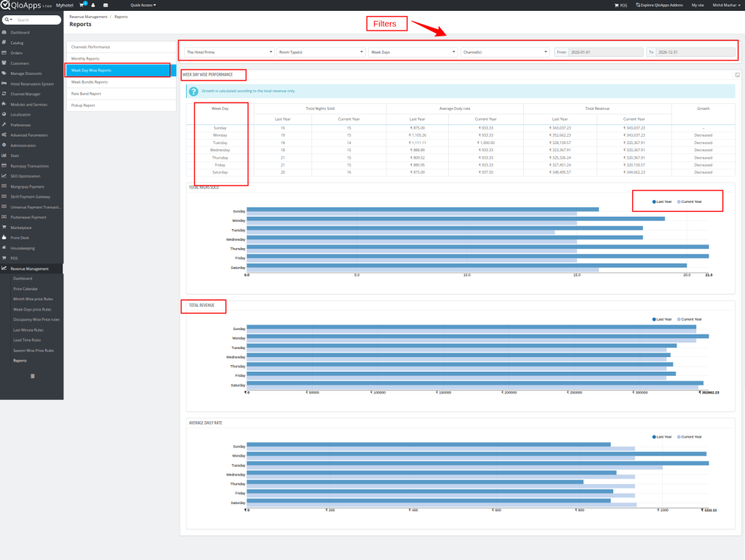Open the envelope messages icon
This screenshot has width=745, height=560.
point(105,5)
